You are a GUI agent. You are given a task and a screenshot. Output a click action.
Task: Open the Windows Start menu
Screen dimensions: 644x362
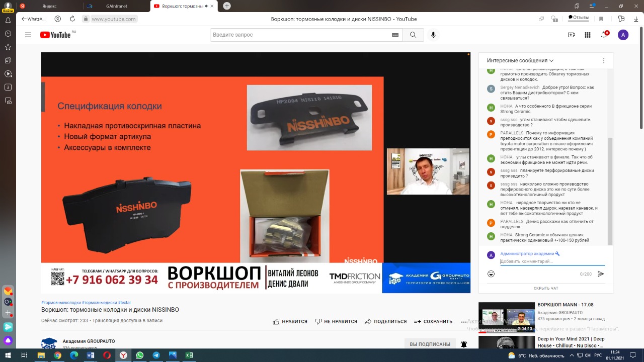[8, 355]
